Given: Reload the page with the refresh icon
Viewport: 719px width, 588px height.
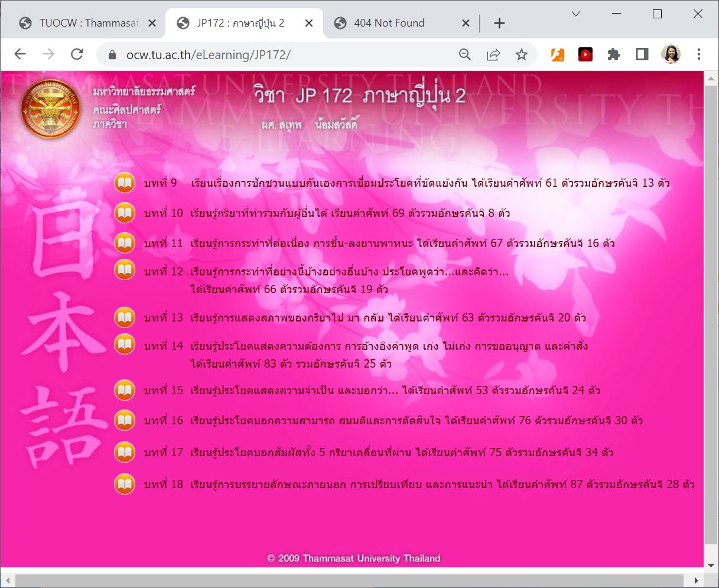Looking at the screenshot, I should 77,54.
